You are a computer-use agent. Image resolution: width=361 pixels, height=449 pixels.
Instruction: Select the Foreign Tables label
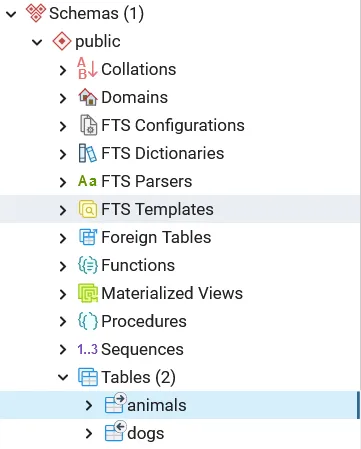(x=156, y=237)
